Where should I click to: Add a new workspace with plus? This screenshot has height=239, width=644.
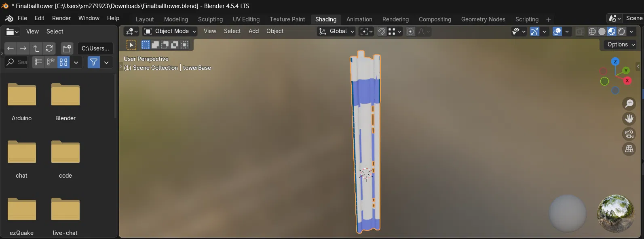tap(548, 19)
